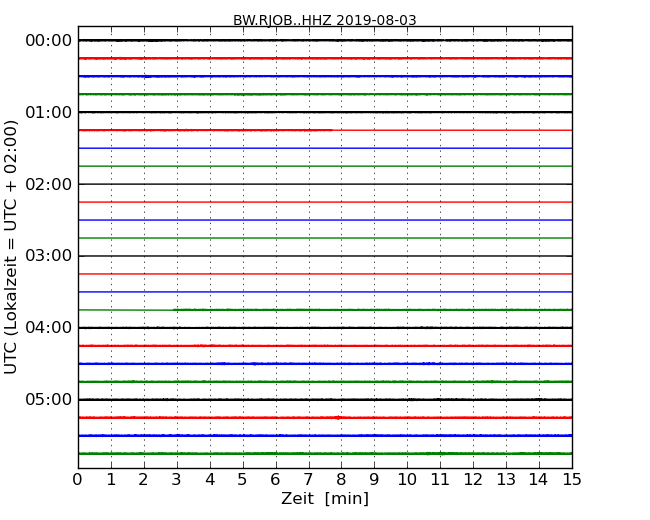
Task: Click the black seismogram trace at 01:00
Action: (325, 112)
